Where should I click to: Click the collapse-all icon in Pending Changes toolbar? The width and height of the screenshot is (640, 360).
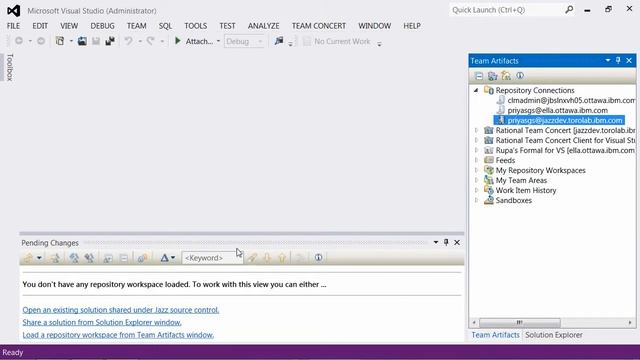[x=124, y=258]
